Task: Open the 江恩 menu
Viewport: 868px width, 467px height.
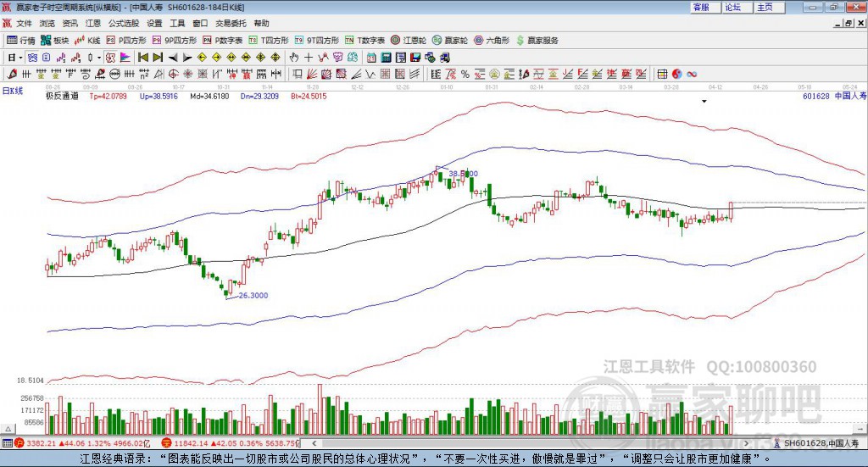Action: tap(93, 23)
